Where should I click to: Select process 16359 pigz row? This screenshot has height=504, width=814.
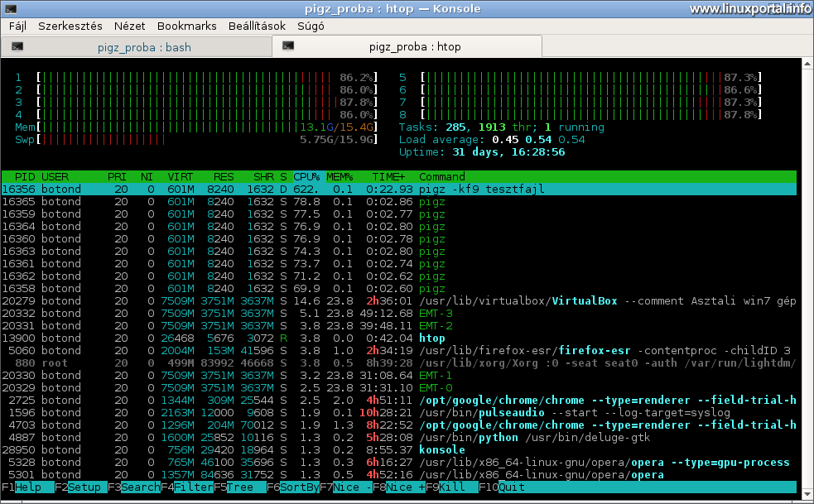[x=398, y=214]
